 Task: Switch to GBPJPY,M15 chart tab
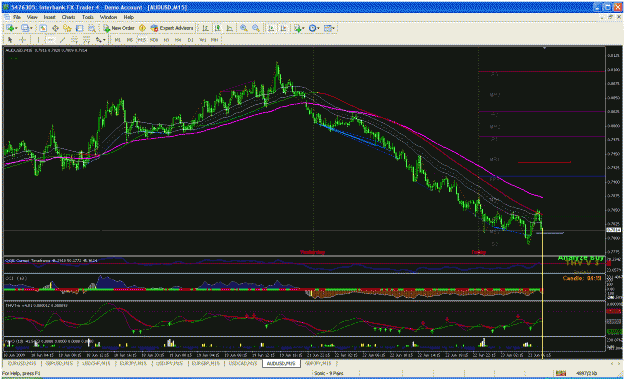coord(318,363)
